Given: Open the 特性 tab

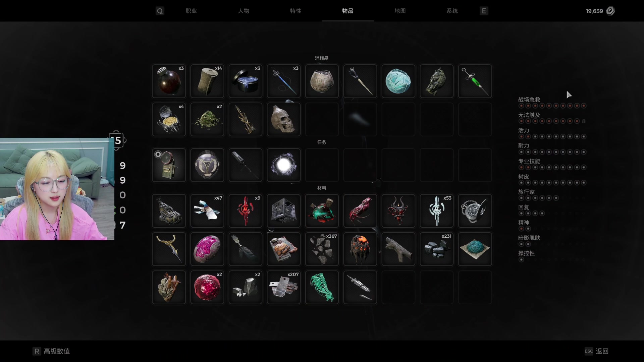Looking at the screenshot, I should coord(296,11).
